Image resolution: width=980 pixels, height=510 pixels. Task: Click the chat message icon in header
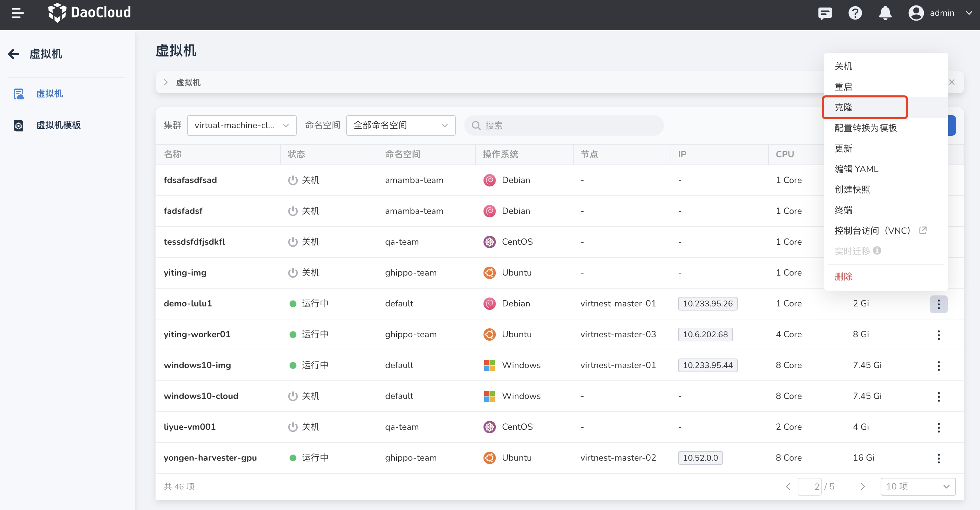pyautogui.click(x=825, y=13)
